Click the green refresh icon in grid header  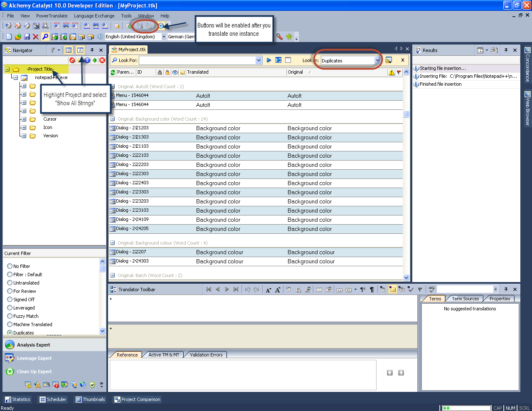113,72
